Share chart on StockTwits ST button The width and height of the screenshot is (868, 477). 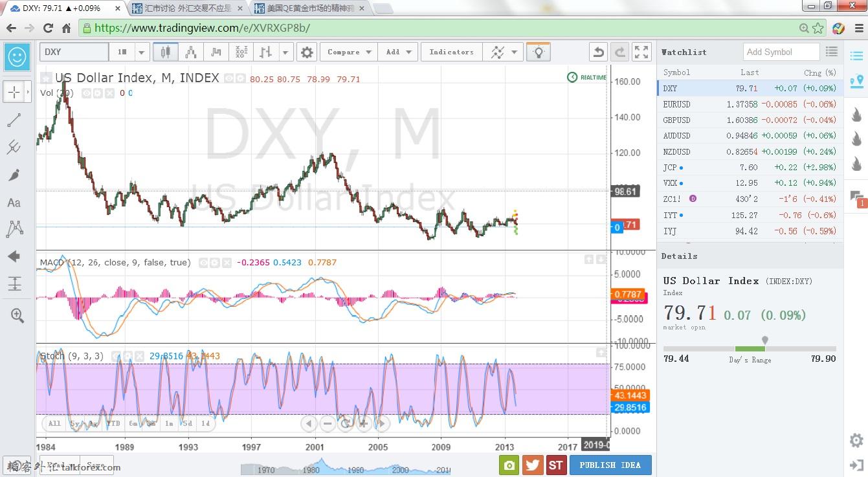click(556, 465)
